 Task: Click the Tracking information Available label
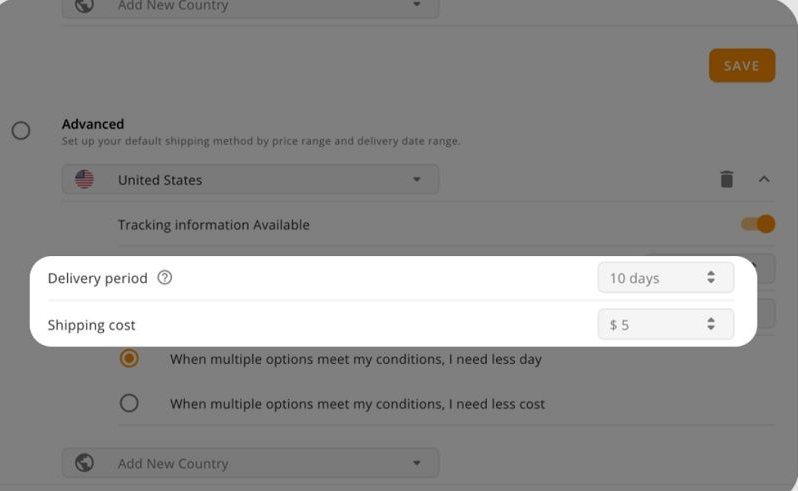click(x=214, y=225)
